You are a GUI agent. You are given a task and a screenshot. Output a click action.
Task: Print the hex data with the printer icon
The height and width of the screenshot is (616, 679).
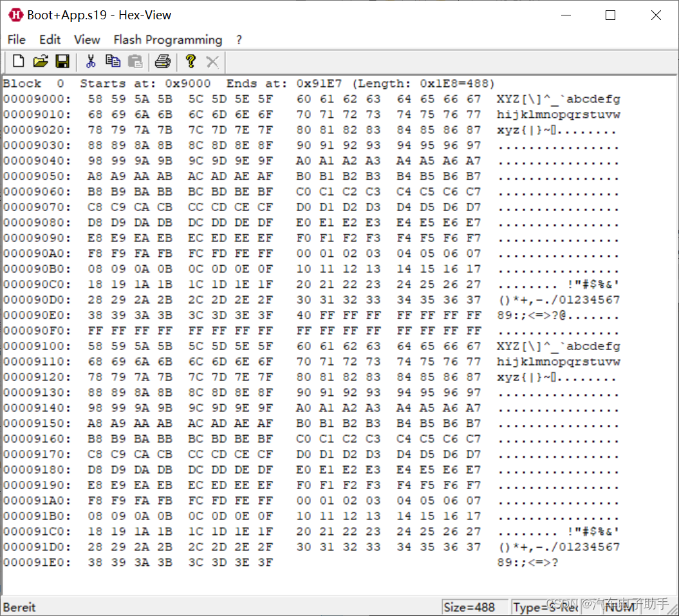[163, 62]
